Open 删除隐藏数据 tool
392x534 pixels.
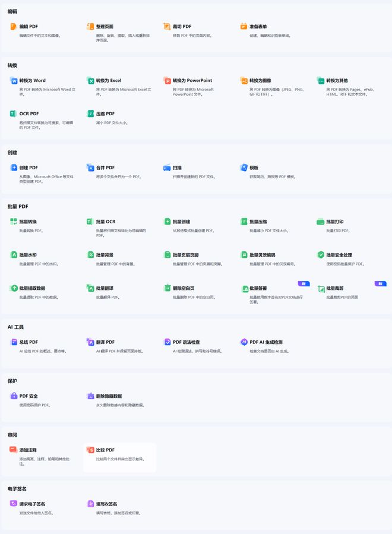109,396
